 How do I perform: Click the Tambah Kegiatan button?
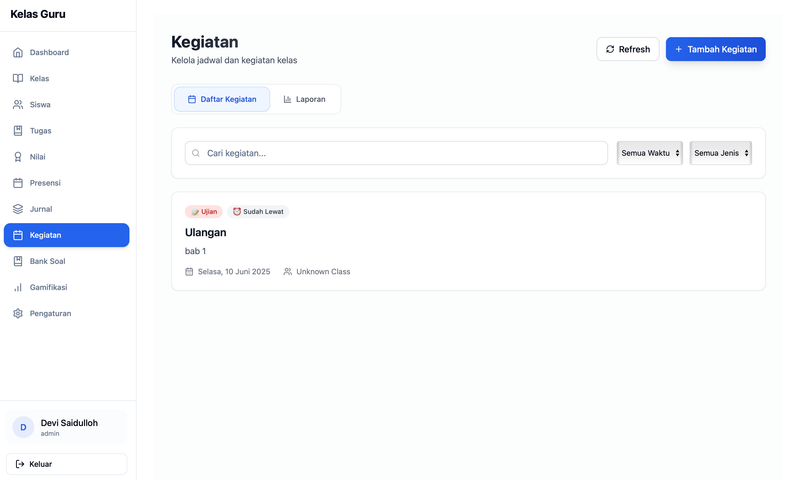(x=715, y=49)
